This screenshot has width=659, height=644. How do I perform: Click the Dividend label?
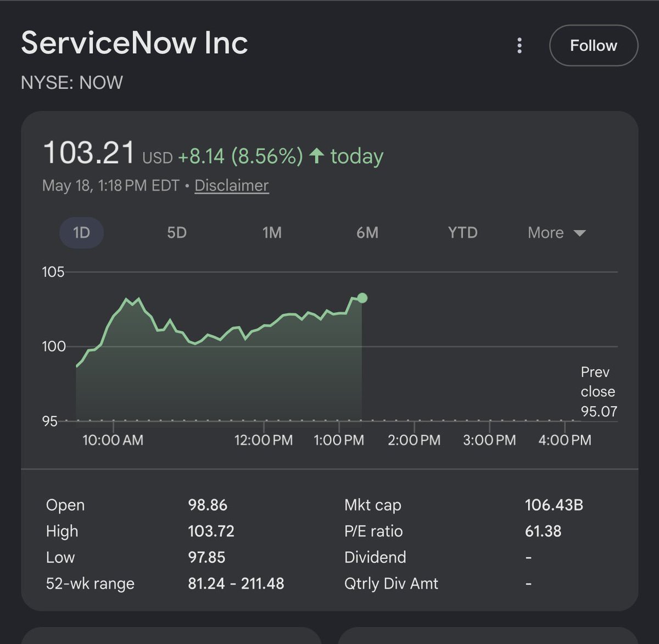375,557
